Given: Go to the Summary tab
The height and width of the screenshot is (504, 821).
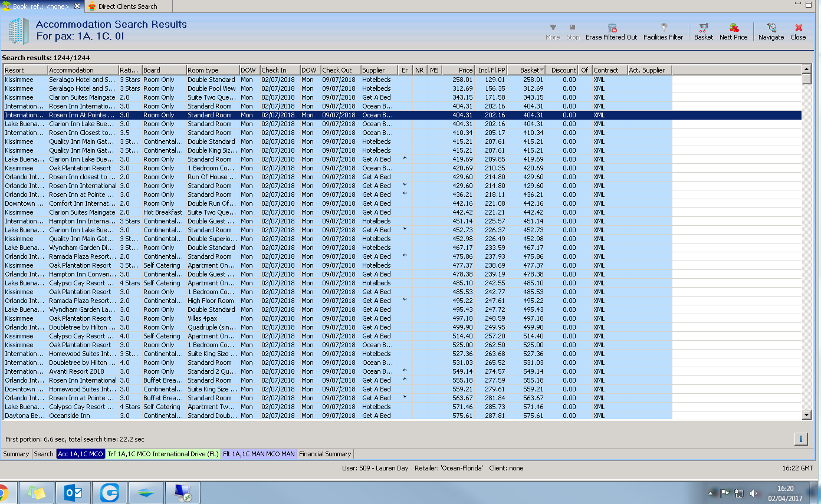Looking at the screenshot, I should 16,454.
